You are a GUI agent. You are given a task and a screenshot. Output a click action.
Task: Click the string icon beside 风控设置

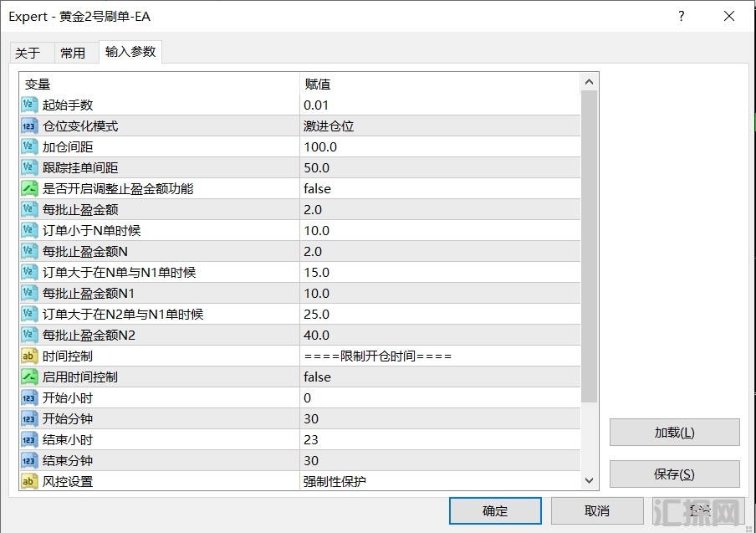(29, 482)
